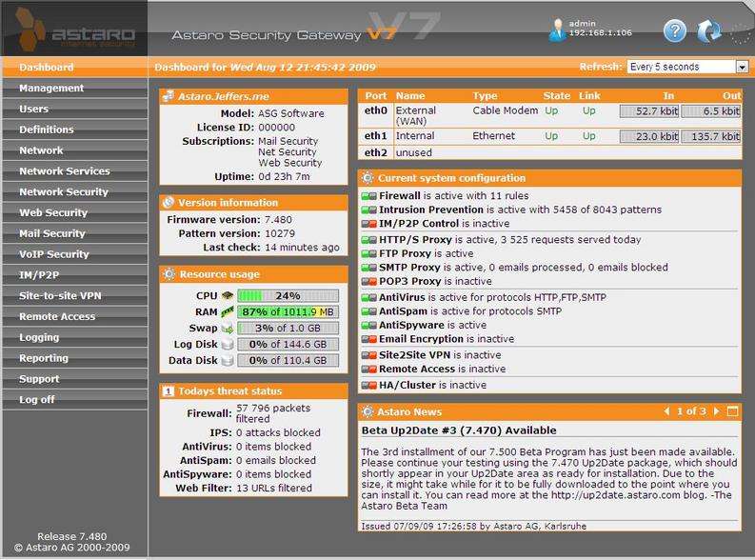The image size is (755, 560).
Task: Click the admin user avatar icon
Action: (x=557, y=30)
